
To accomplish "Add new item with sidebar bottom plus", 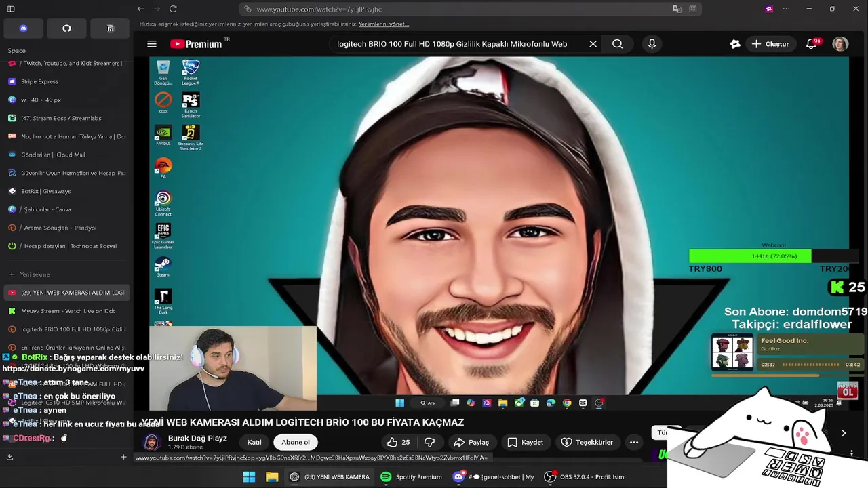I will tap(123, 457).
